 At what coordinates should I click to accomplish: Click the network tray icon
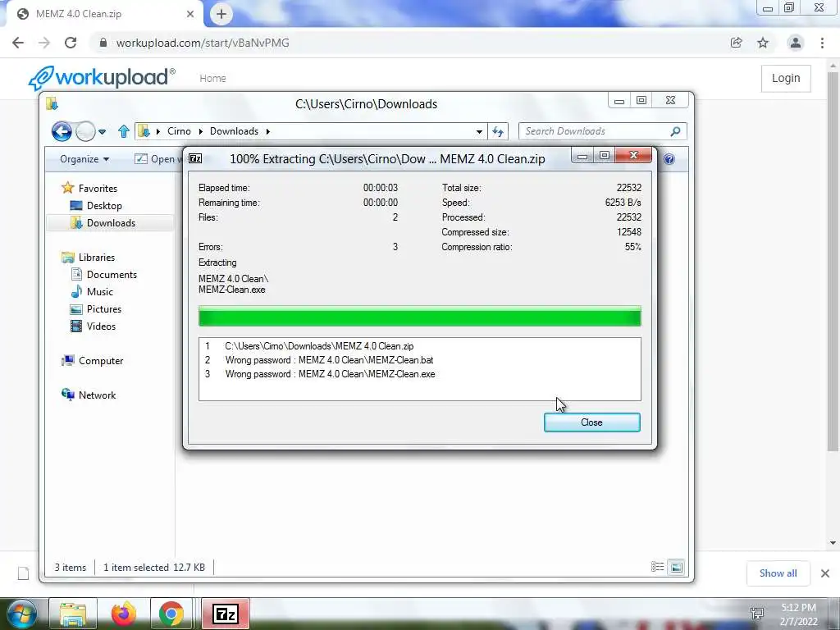pyautogui.click(x=757, y=614)
